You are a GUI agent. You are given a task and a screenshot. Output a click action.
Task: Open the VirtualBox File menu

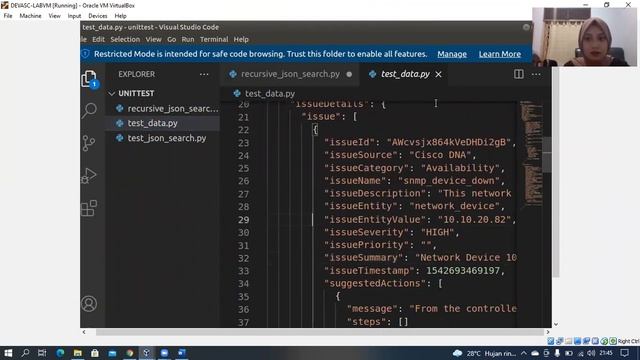[x=8, y=16]
